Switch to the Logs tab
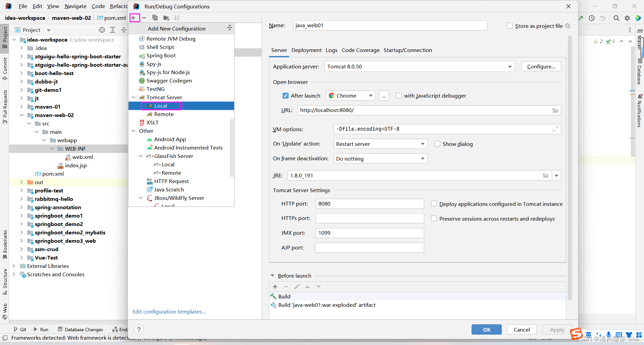This screenshot has width=644, height=345. coord(331,50)
